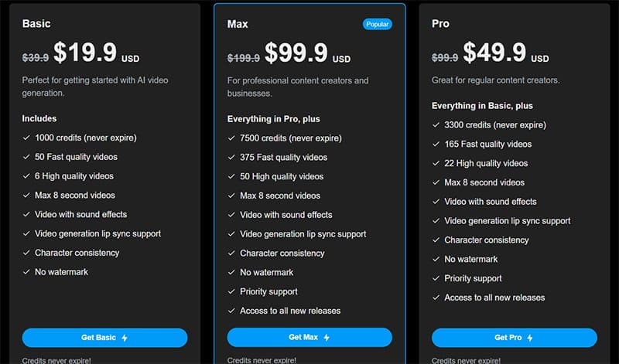Click checkmark beside 22 High quality videos
This screenshot has width=619, height=364.
[435, 163]
